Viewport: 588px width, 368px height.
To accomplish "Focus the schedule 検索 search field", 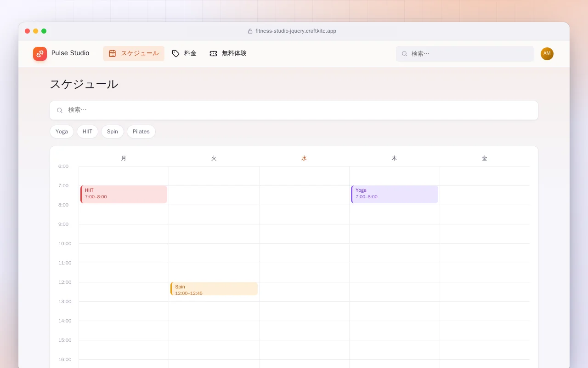I will click(x=294, y=110).
